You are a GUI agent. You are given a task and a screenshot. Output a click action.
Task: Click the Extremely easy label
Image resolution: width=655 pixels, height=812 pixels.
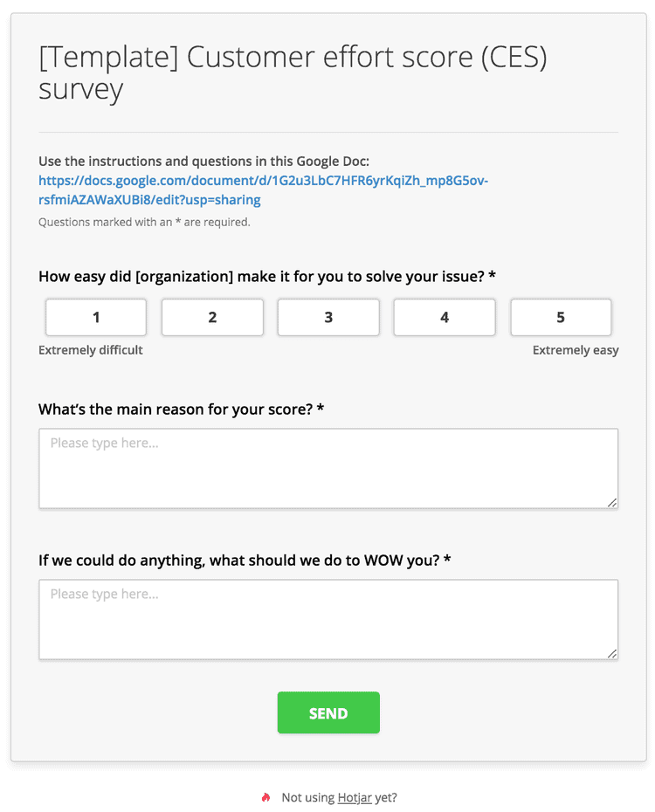tap(576, 350)
